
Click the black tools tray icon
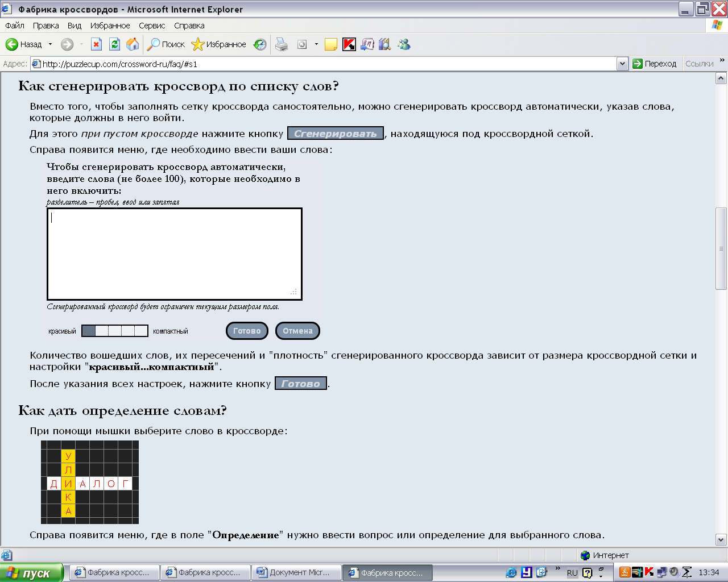pyautogui.click(x=637, y=572)
